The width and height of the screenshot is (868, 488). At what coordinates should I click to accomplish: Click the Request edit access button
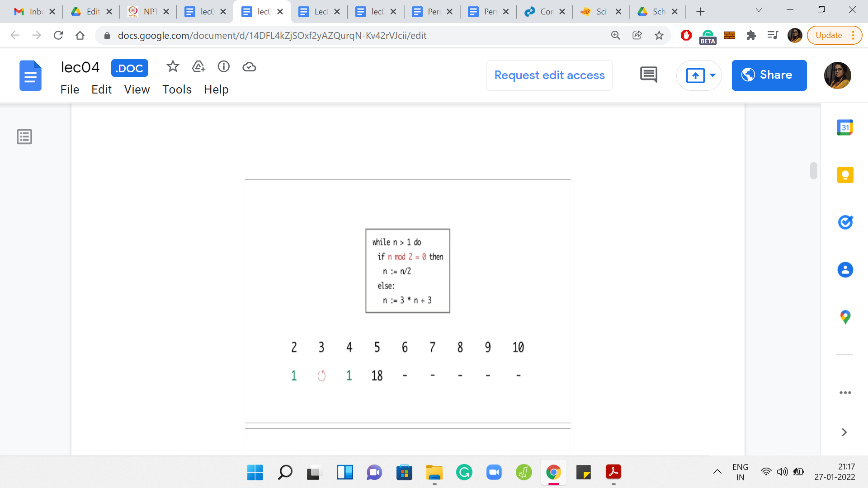(x=549, y=75)
